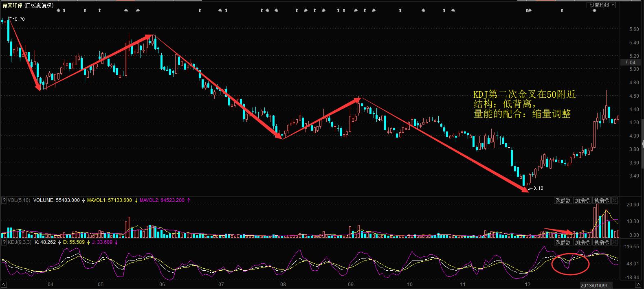Click 改参数 in the KDJ panel
This screenshot has width=644, height=289.
pyautogui.click(x=563, y=242)
